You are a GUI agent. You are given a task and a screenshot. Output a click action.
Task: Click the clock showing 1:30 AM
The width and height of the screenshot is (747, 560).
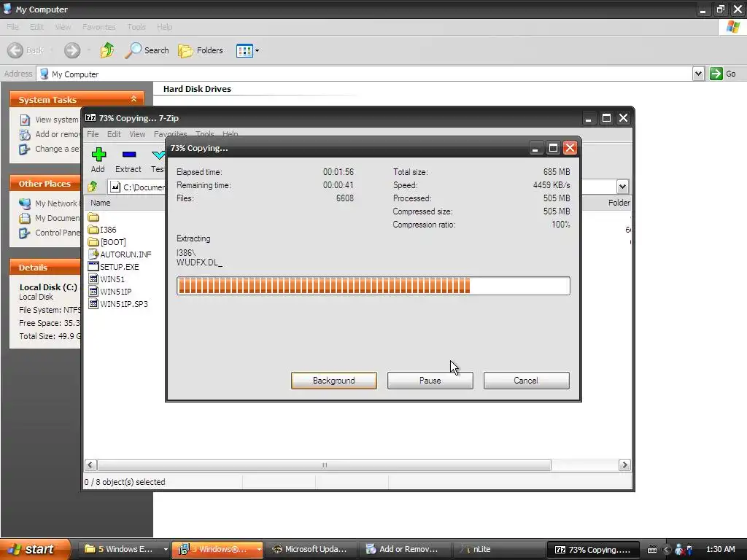pos(720,549)
